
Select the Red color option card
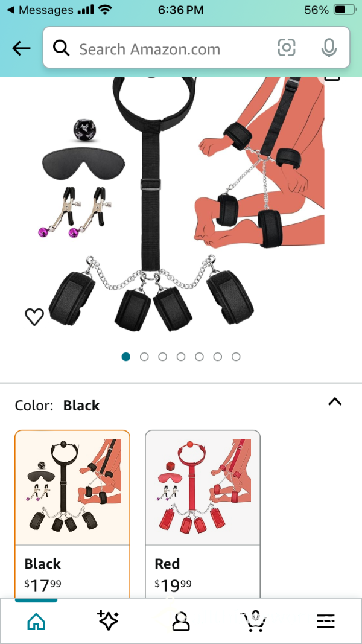[203, 514]
